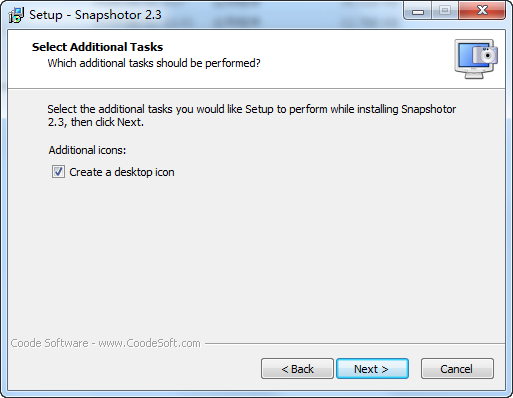Continue the installation with Next
Image resolution: width=513 pixels, height=398 pixels.
coord(372,369)
